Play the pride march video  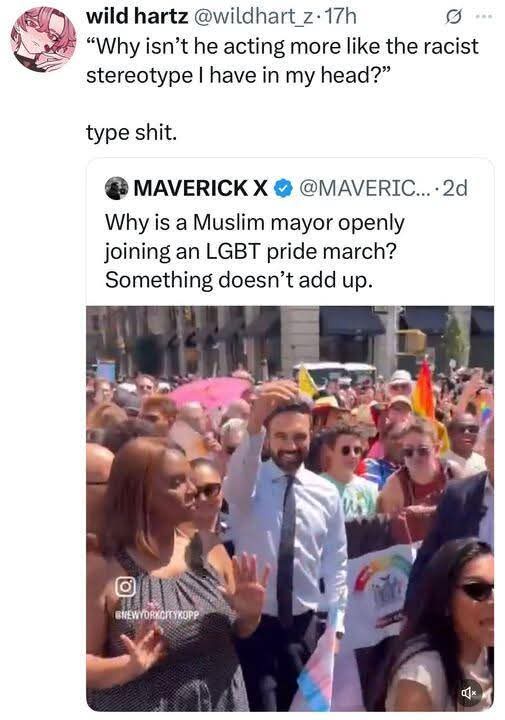(x=290, y=508)
